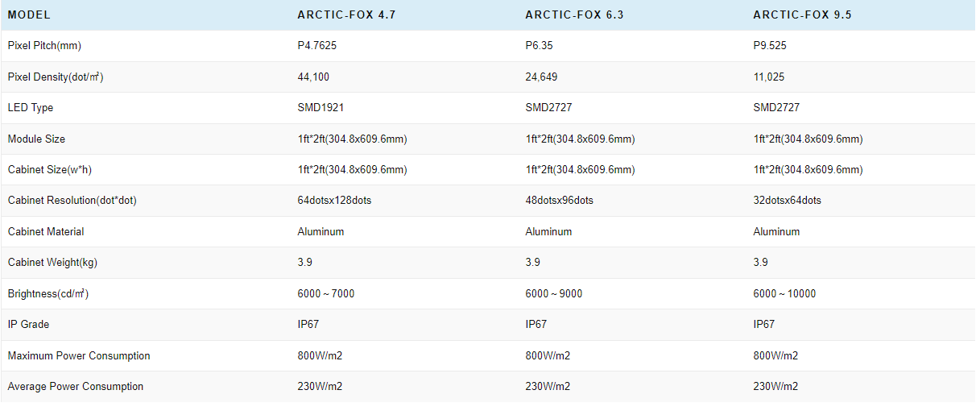Select the Pixel Pitch(mm) row label
Screen dimensions: 980x415
click(44, 46)
